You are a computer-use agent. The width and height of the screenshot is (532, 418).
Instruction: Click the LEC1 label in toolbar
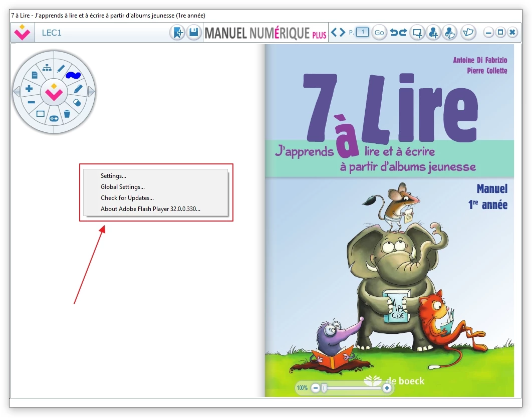click(52, 33)
